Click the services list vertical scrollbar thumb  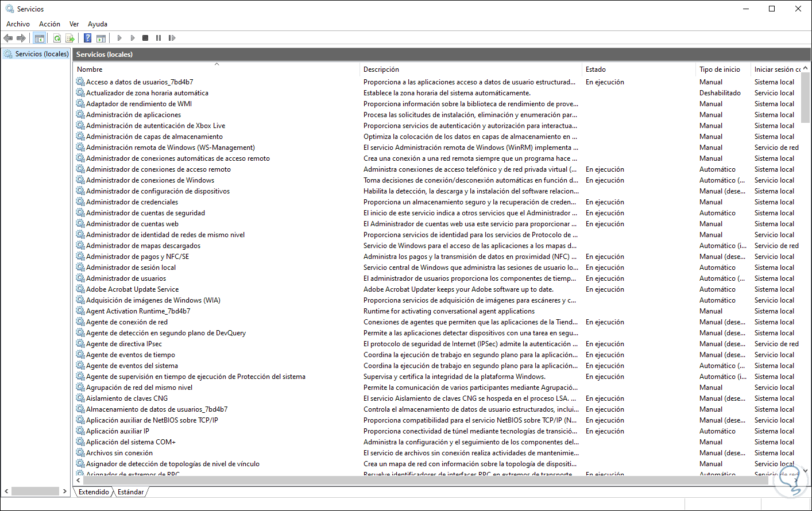point(806,98)
